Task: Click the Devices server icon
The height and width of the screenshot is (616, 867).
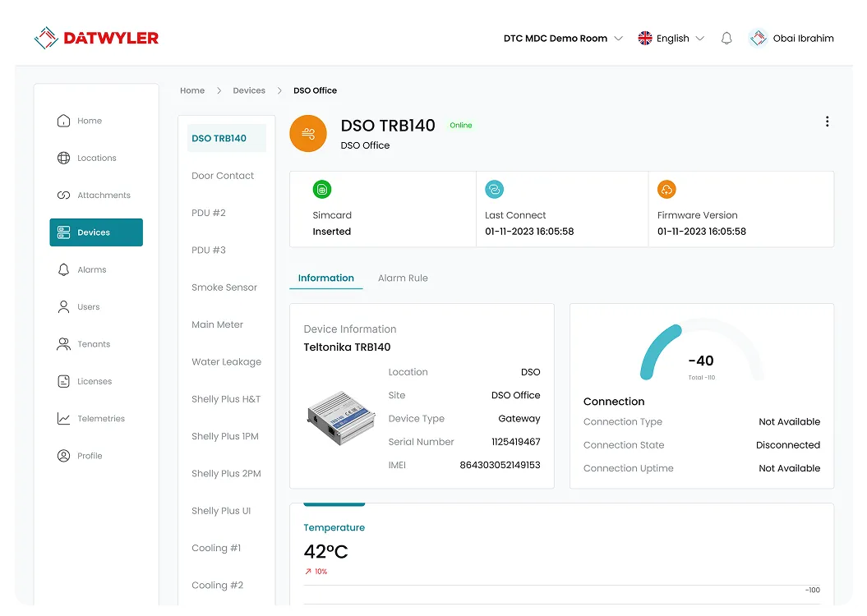Action: click(63, 232)
